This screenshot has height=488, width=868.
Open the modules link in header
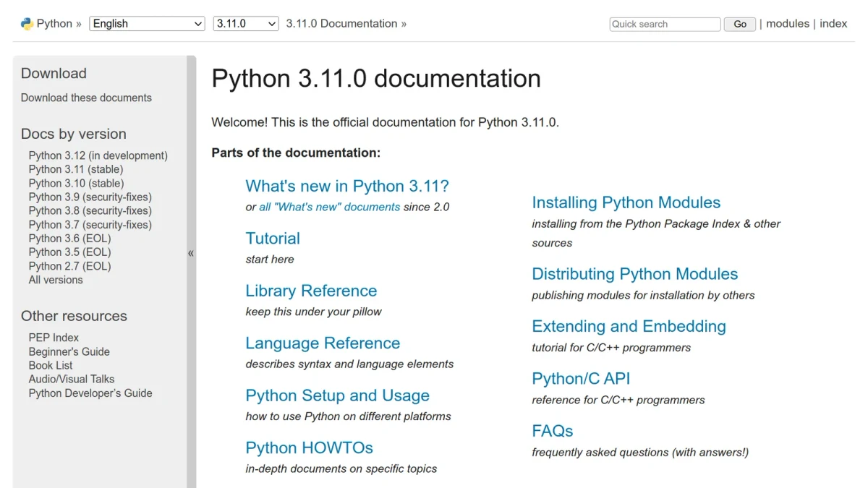click(788, 23)
